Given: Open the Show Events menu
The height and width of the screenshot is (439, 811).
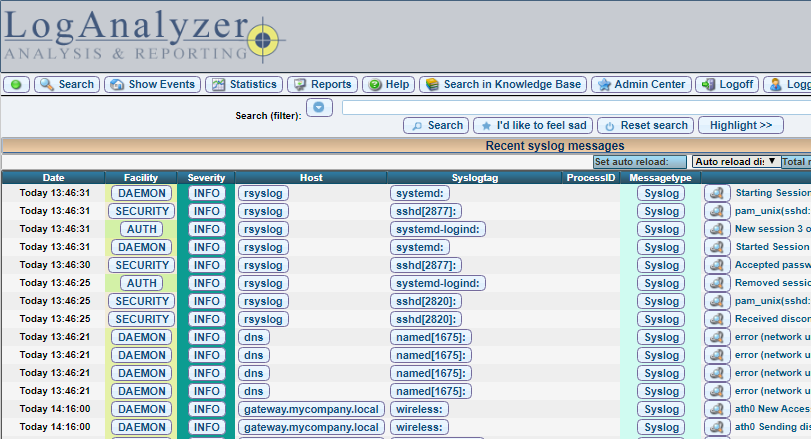Looking at the screenshot, I should pos(153,84).
